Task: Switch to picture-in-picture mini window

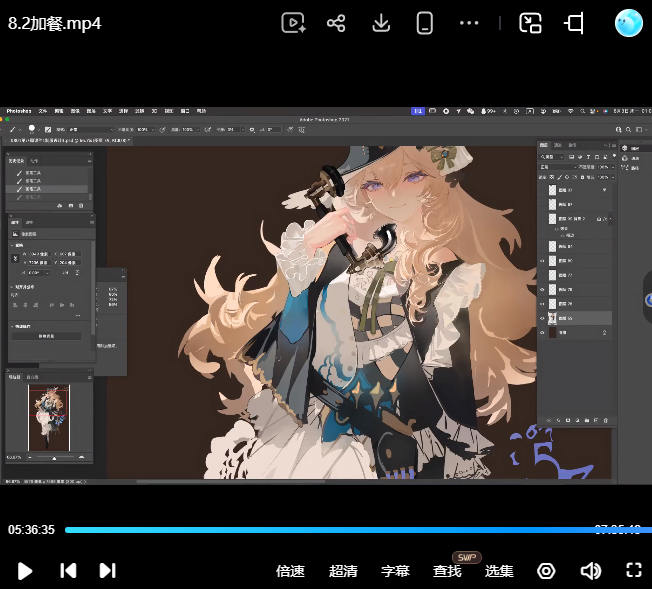Action: 530,23
